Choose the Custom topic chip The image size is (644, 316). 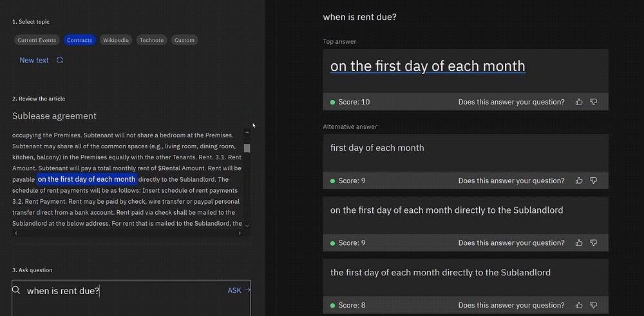184,40
